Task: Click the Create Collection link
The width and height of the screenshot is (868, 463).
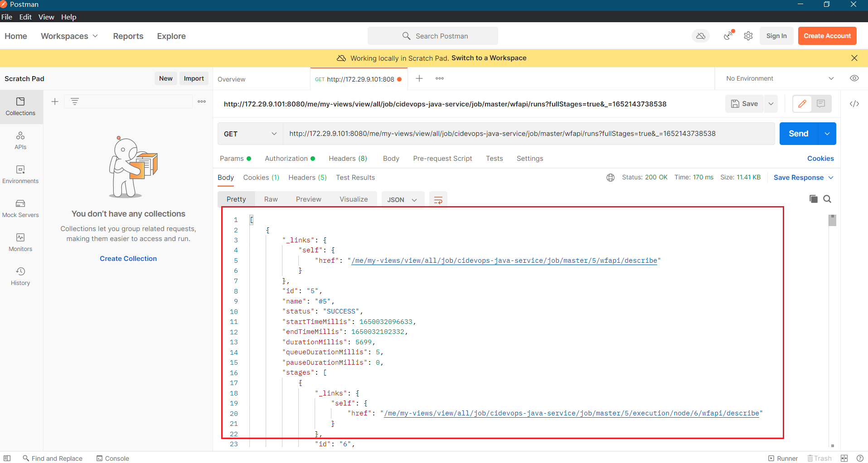Action: coord(128,259)
